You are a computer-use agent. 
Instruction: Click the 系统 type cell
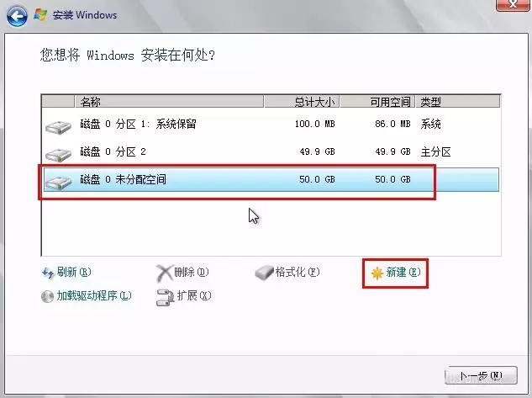(430, 125)
